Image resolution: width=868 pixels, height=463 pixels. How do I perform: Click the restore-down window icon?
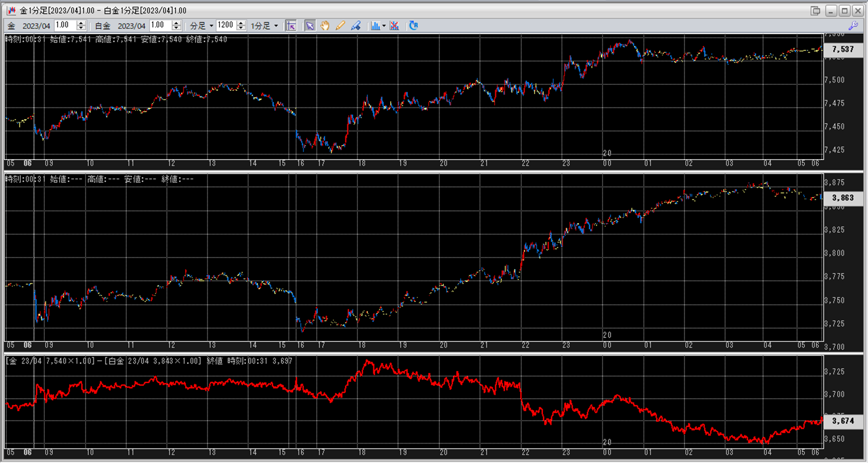click(x=815, y=11)
